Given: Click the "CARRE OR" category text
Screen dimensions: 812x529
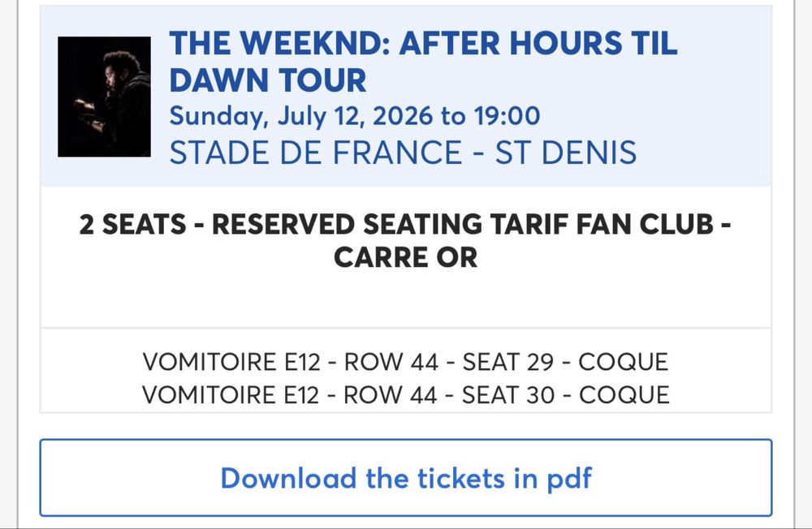Looking at the screenshot, I should (x=406, y=257).
